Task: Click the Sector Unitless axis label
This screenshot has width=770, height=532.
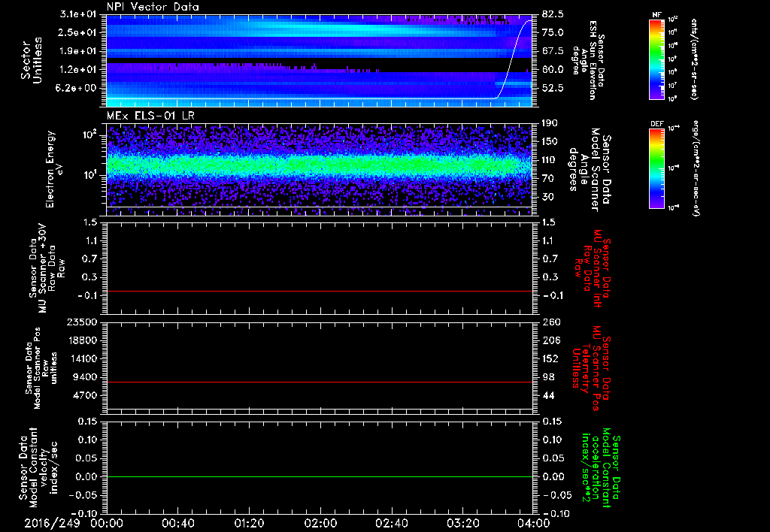Action: pyautogui.click(x=30, y=60)
